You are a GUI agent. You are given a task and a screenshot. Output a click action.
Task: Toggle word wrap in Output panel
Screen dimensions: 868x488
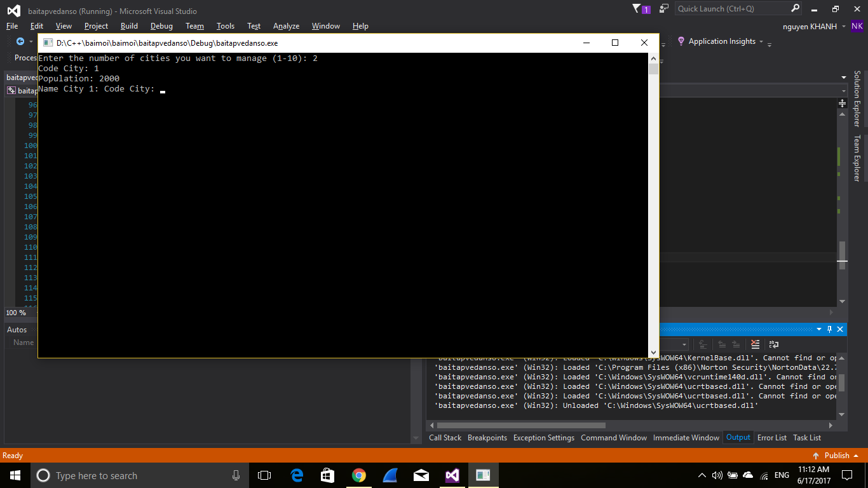773,344
